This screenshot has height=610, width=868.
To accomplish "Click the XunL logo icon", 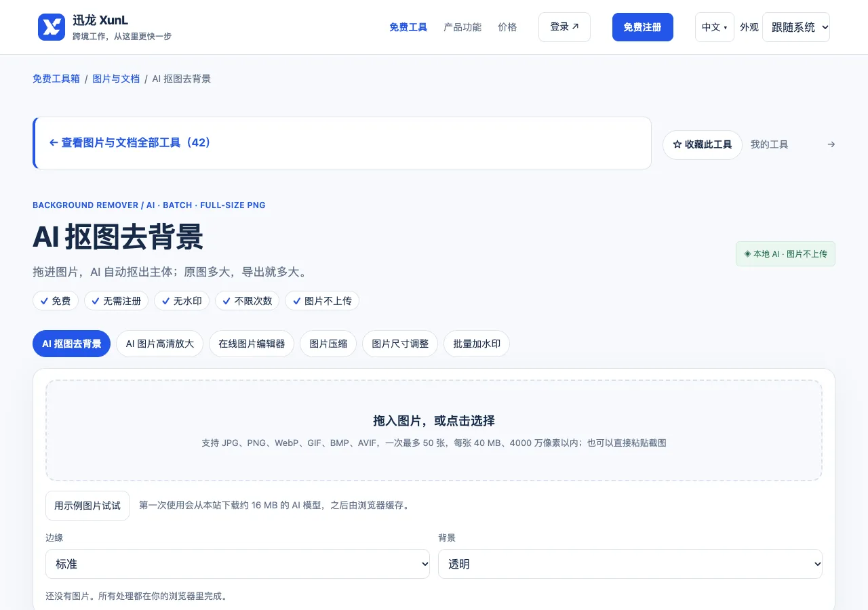I will click(52, 27).
